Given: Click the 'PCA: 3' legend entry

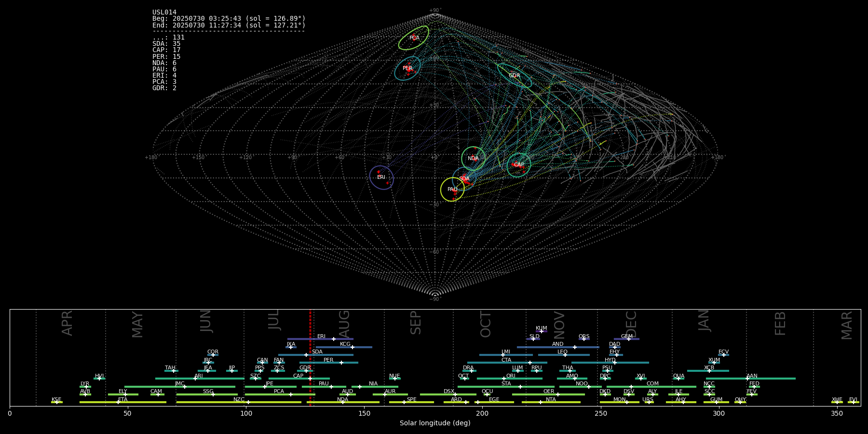Looking at the screenshot, I should (164, 82).
